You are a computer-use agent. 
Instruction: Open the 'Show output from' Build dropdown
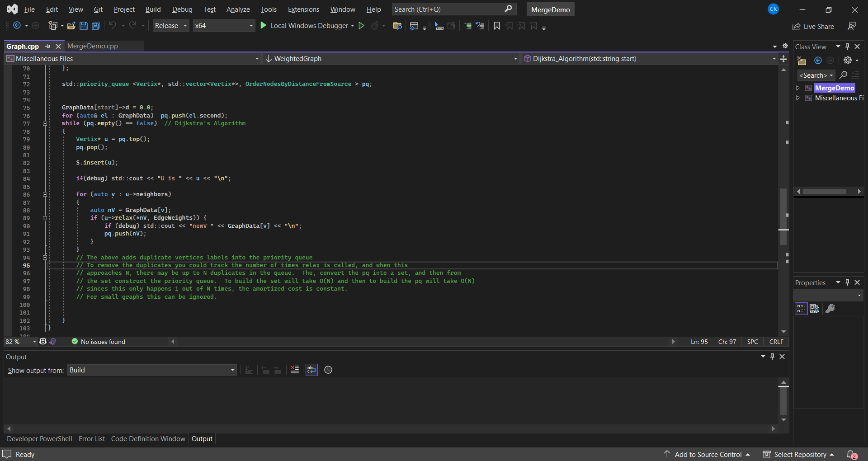pyautogui.click(x=152, y=370)
